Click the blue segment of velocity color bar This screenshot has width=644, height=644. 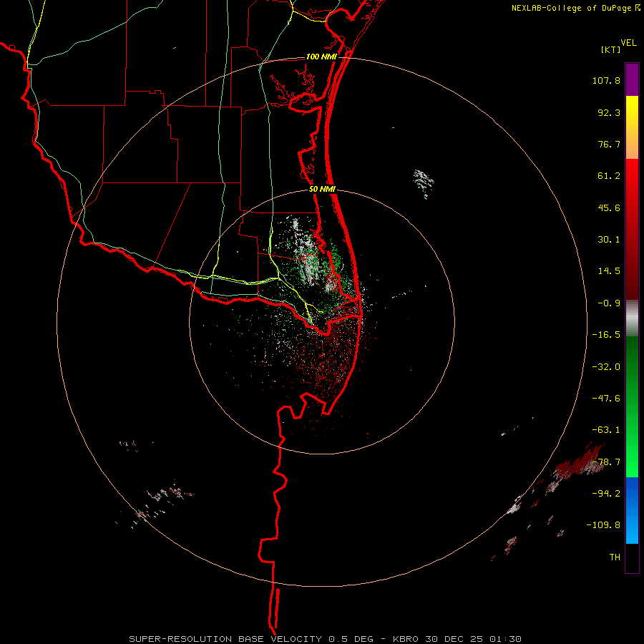(632, 510)
